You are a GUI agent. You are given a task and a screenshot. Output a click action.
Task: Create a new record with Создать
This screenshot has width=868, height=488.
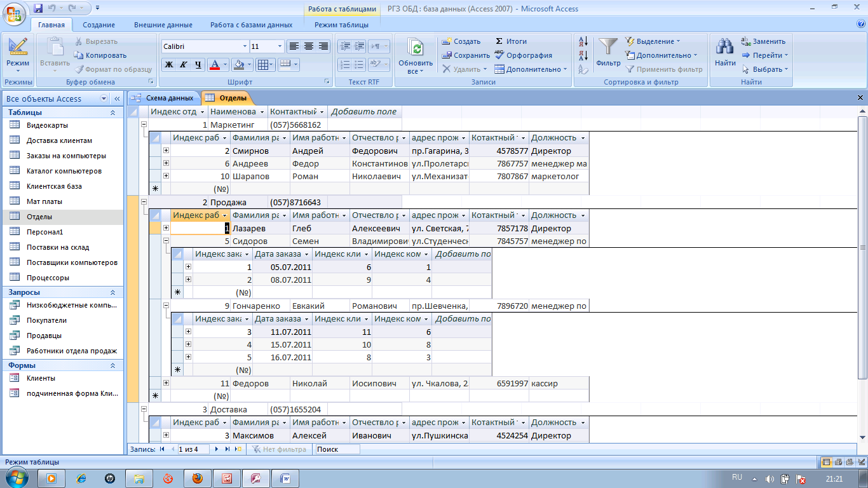coord(461,41)
